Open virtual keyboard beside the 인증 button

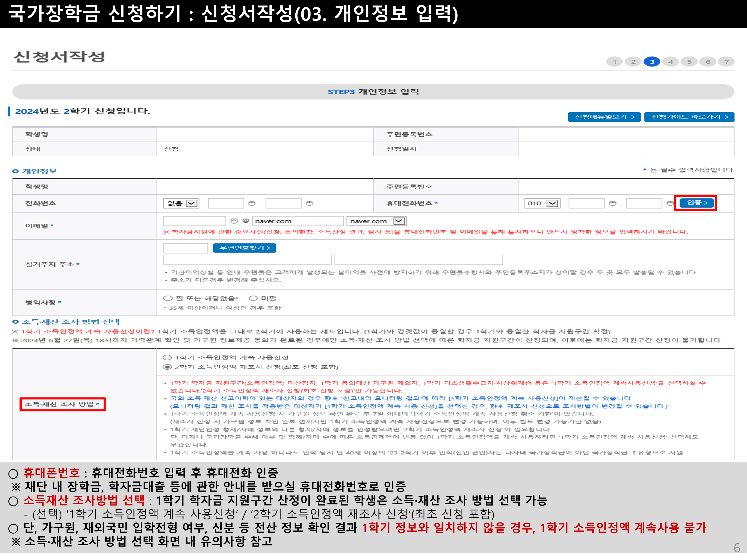(670, 203)
